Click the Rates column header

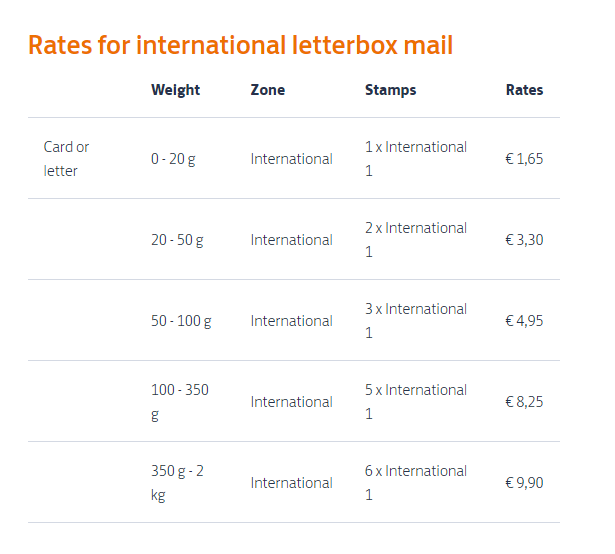(524, 90)
